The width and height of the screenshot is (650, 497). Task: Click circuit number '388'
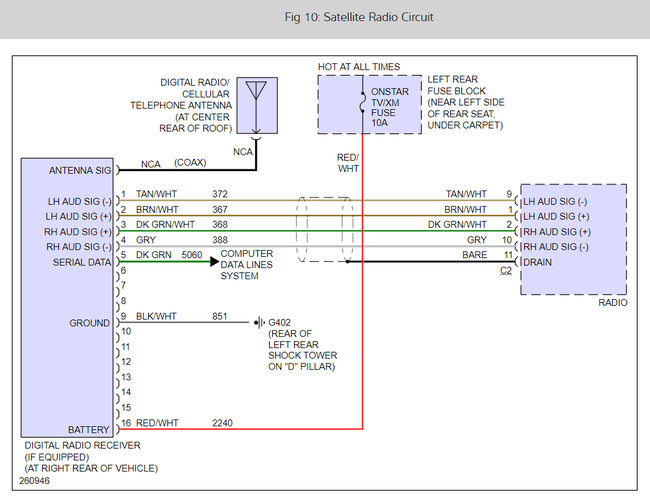[220, 240]
